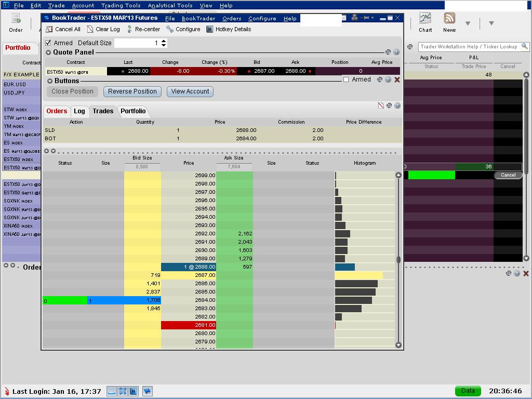Remove Buttons panel with red X

[397, 79]
